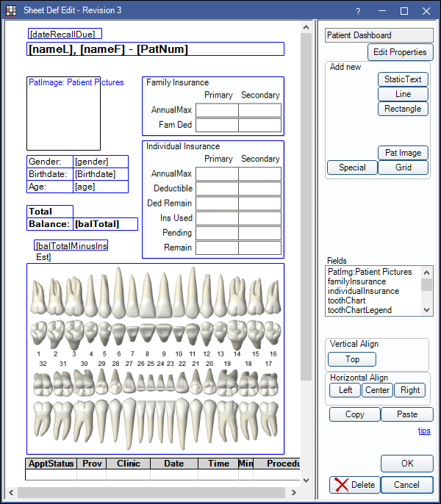Click the Date column header
Image resolution: width=441 pixels, height=504 pixels.
point(174,464)
